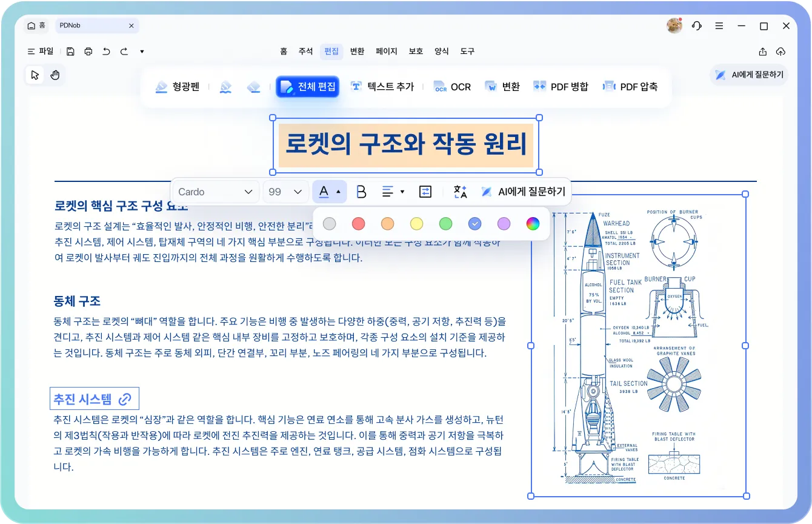Close the PDNob document tab
812x524 pixels.
pyautogui.click(x=131, y=25)
